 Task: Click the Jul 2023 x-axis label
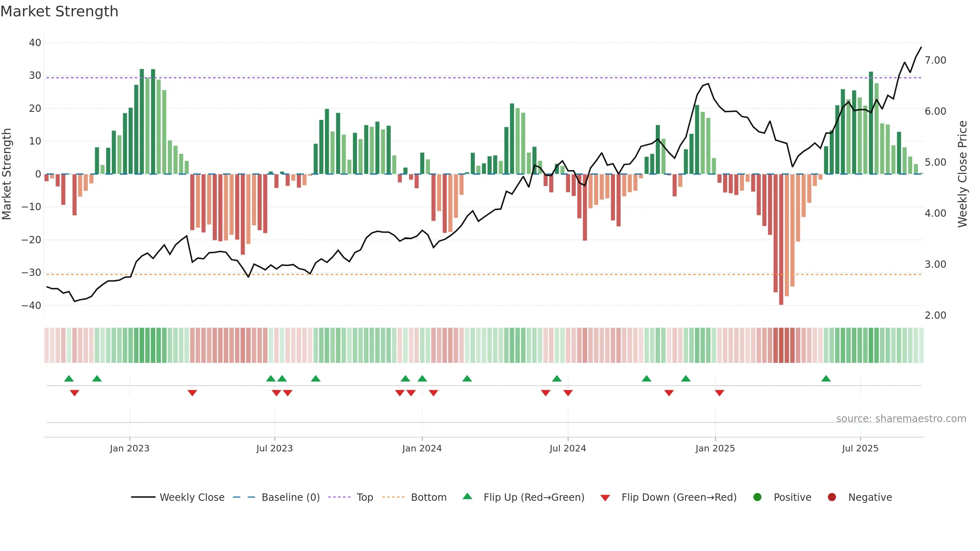274,448
